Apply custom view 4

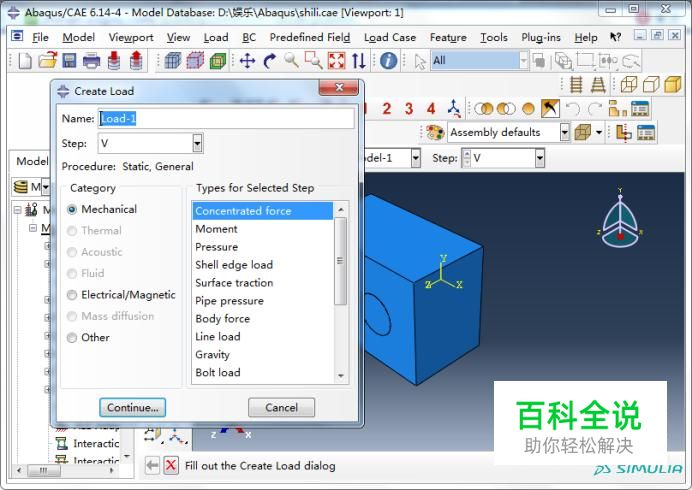(431, 109)
